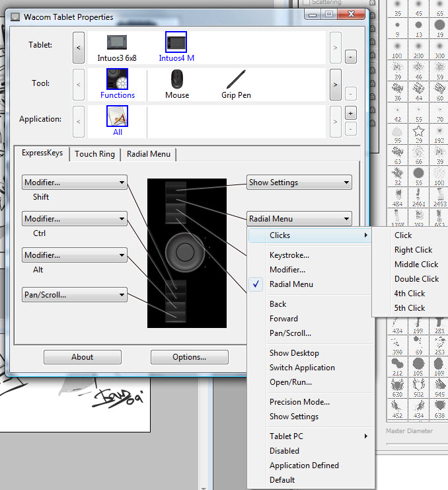
Task: Open the Modifier dropdown above Ctrl
Action: click(x=75, y=219)
